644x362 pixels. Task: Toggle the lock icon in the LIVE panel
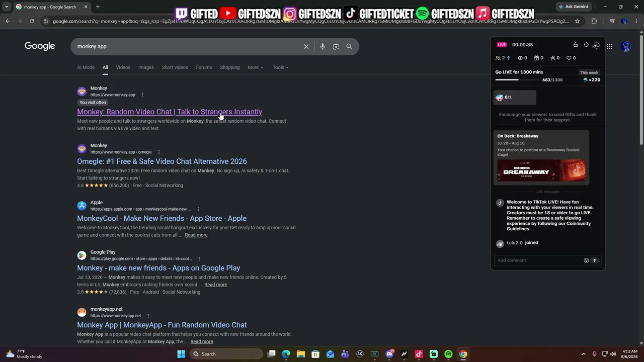(576, 45)
